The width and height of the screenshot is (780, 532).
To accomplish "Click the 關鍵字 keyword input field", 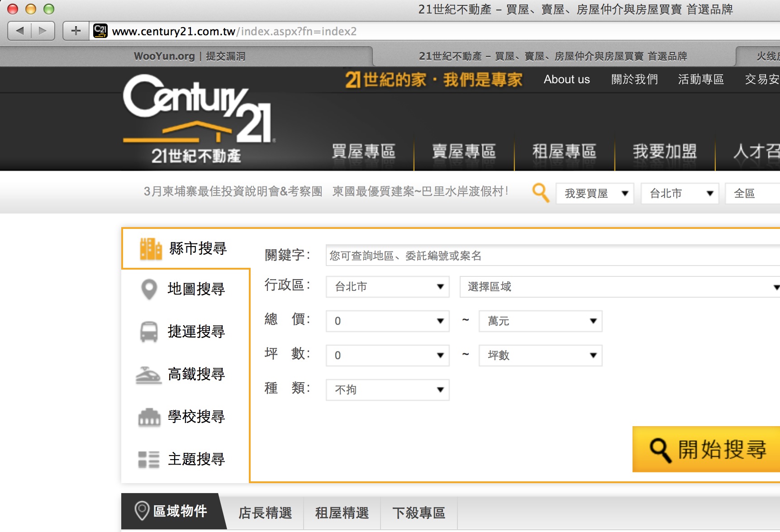I will coord(553,256).
